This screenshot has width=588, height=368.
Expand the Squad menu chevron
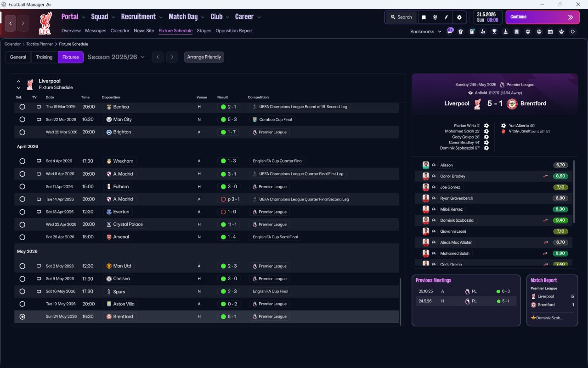pos(113,17)
